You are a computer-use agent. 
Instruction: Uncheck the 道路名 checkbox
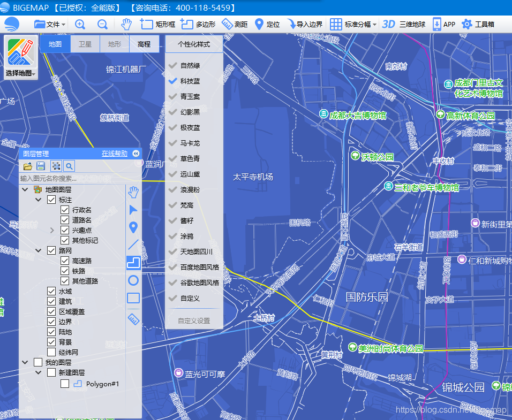click(65, 220)
